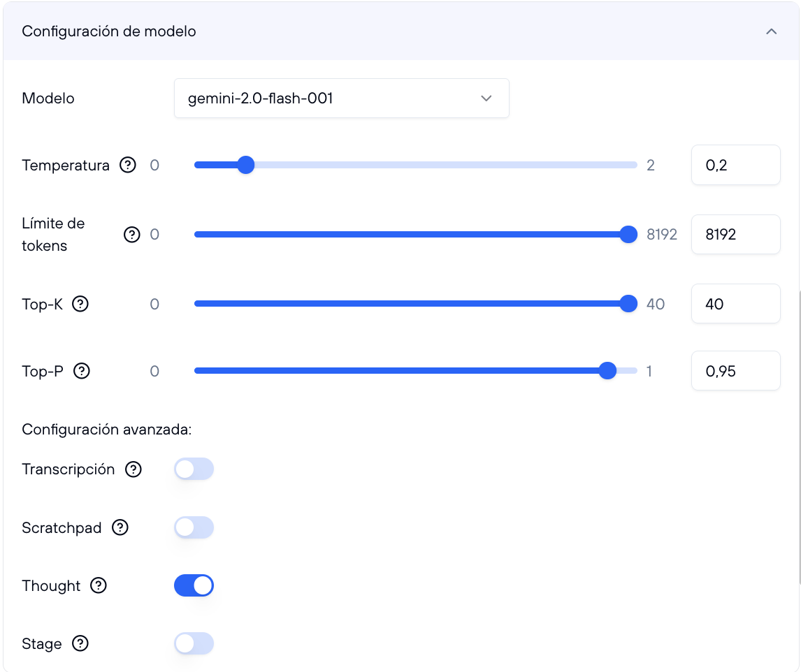This screenshot has width=801, height=672.
Task: Open the Temperatura help tooltip icon
Action: (127, 165)
